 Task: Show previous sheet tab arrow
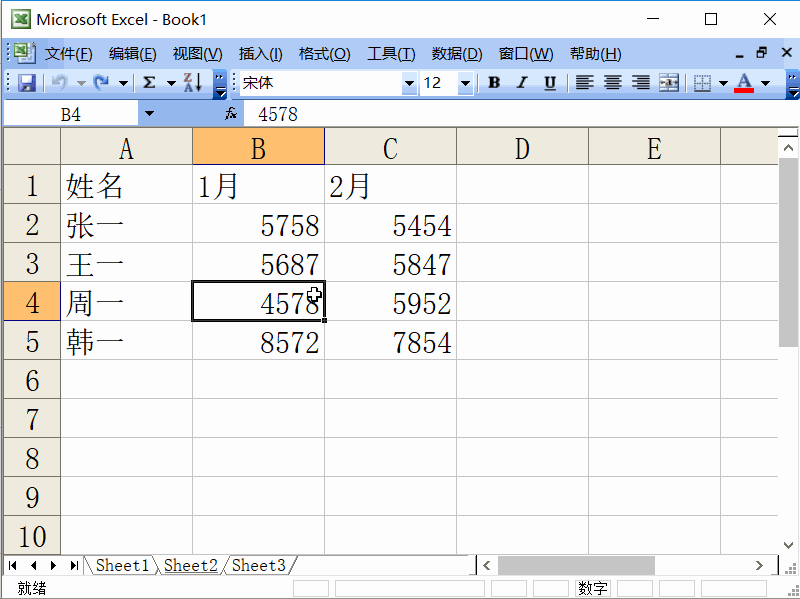pos(33,565)
